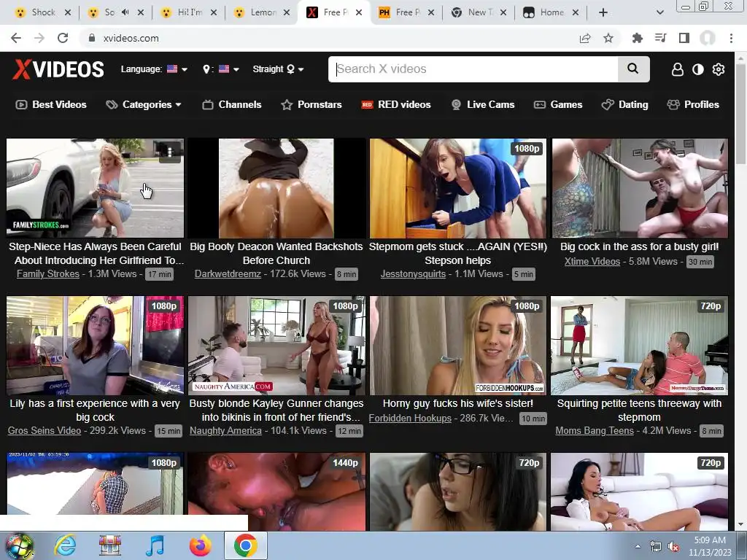Mute the audio icon on the "So" tab
Viewport: 747px width, 560px height.
click(x=125, y=12)
